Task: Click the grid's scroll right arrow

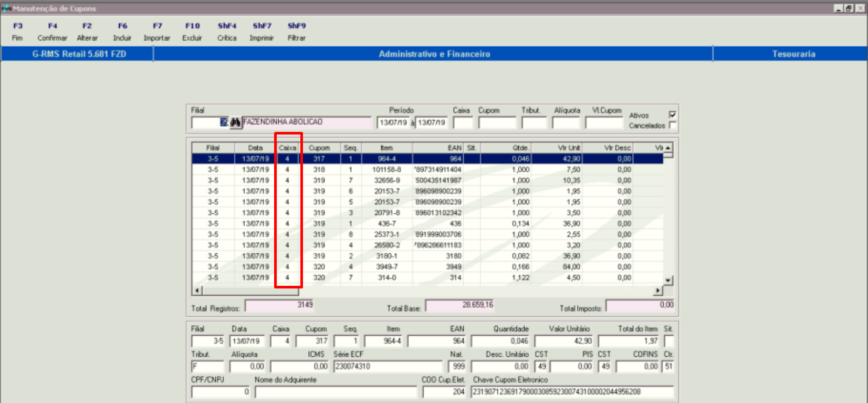Action: 658,290
